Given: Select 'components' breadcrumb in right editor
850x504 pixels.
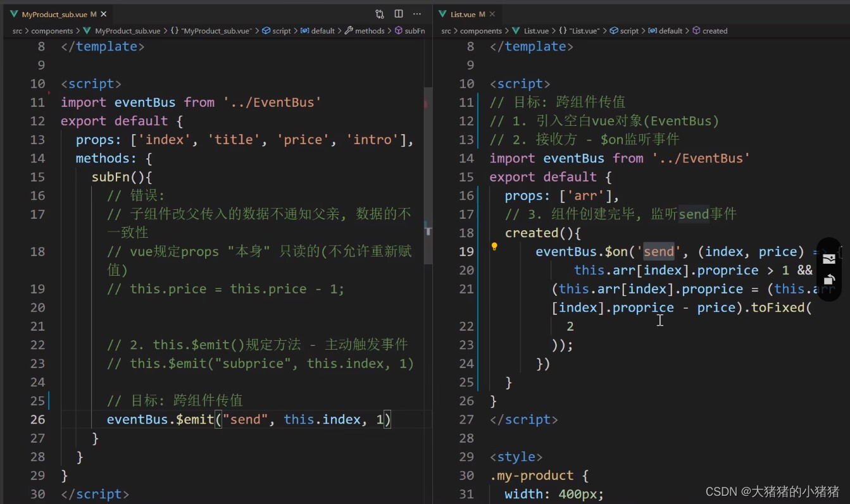Looking at the screenshot, I should coord(480,30).
